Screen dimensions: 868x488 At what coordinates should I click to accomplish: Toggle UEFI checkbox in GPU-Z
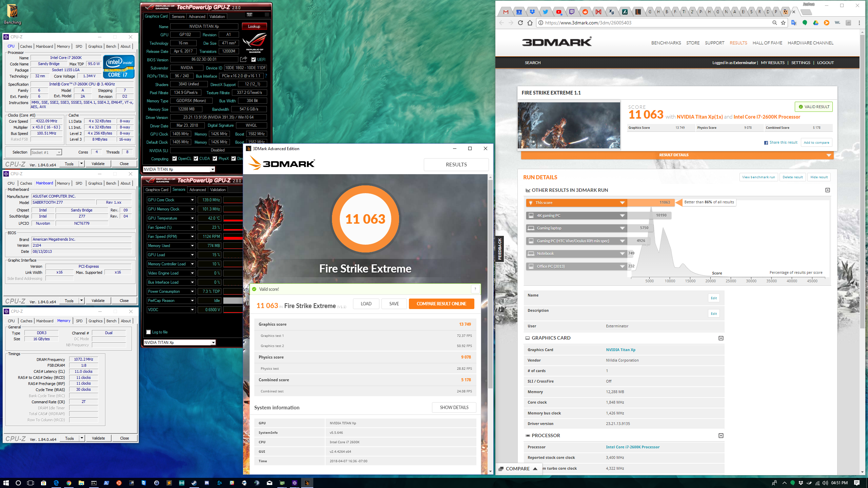point(253,60)
